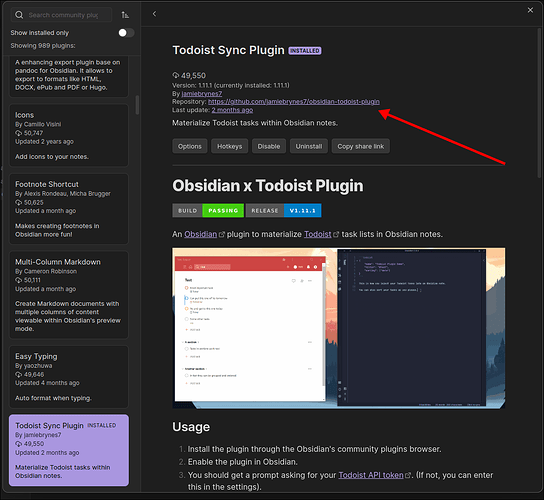Open the GitHub repository link

click(294, 102)
